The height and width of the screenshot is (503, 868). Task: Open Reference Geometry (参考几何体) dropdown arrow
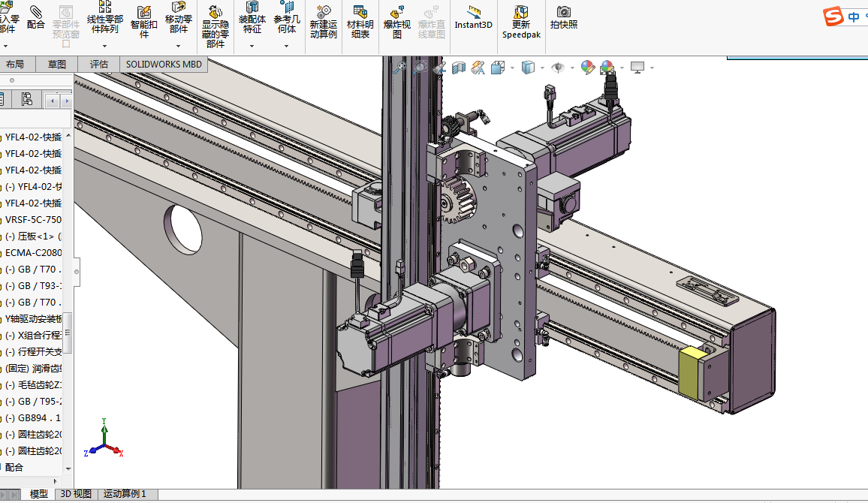286,46
